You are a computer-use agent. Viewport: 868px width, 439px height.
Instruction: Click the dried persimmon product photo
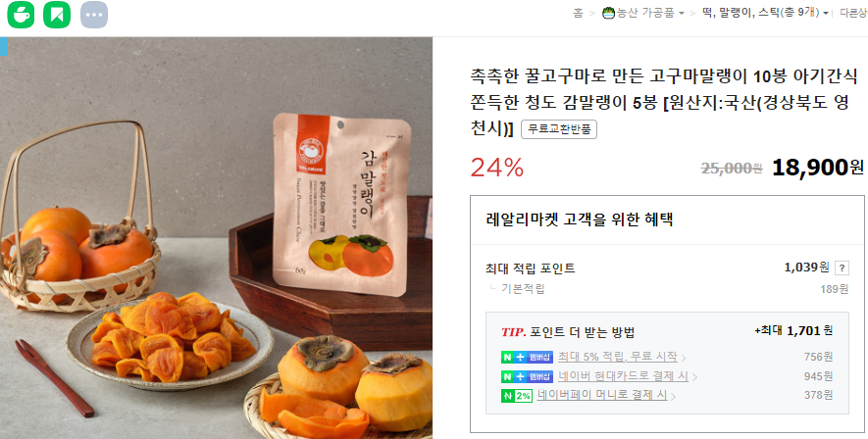pos(217,238)
